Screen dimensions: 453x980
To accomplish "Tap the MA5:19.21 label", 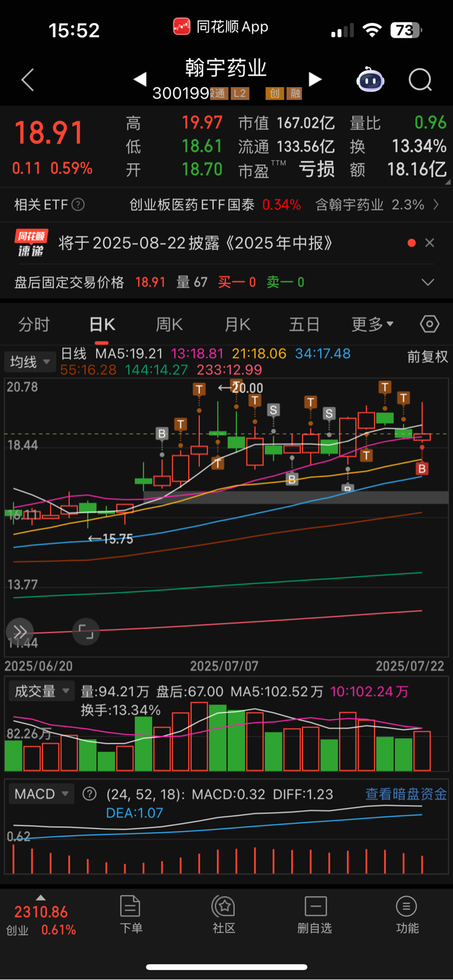I will 129,354.
